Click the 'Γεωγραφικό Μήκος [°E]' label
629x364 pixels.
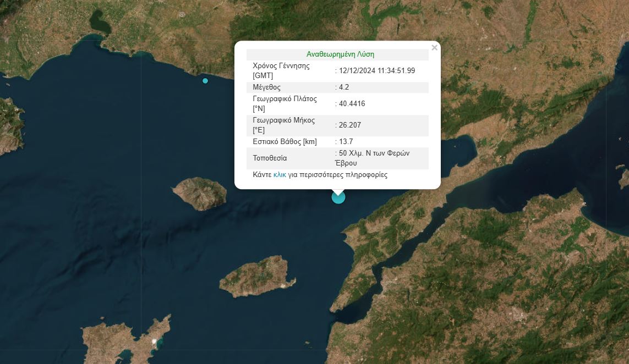[x=285, y=125]
